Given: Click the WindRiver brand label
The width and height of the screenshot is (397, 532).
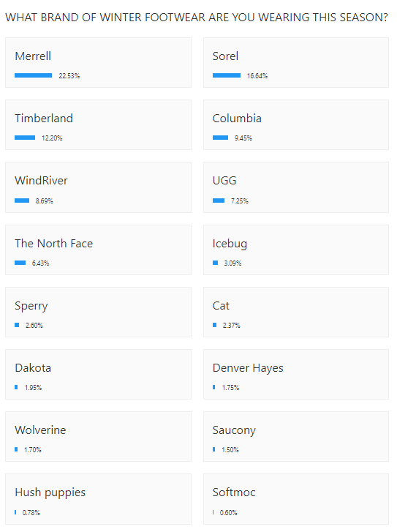Looking at the screenshot, I should coord(41,181).
